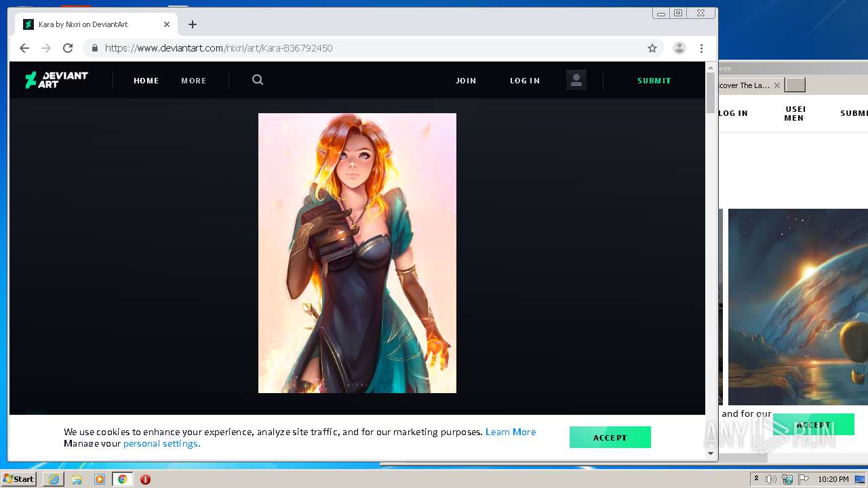Click page scrollbar up arrow

coord(711,67)
